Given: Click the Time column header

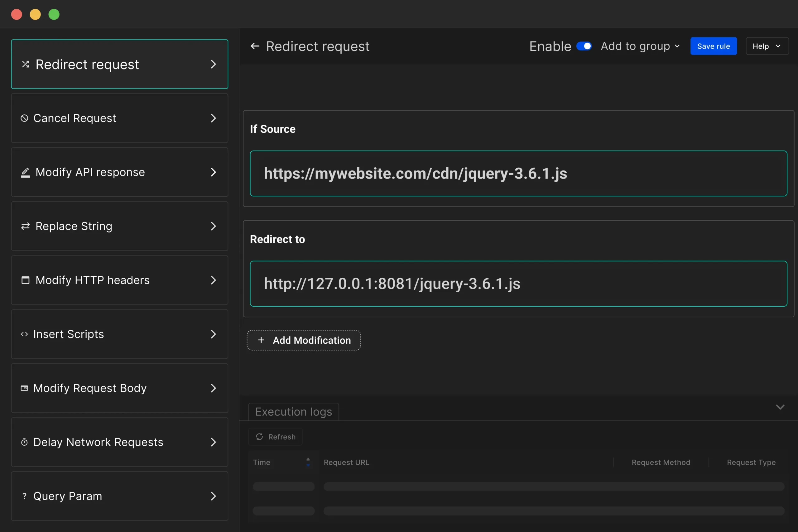Looking at the screenshot, I should click(x=262, y=462).
